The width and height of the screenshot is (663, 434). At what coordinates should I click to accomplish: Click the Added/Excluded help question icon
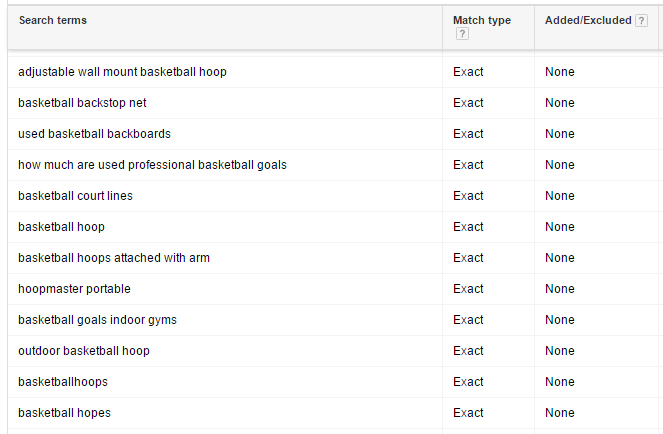click(x=641, y=20)
